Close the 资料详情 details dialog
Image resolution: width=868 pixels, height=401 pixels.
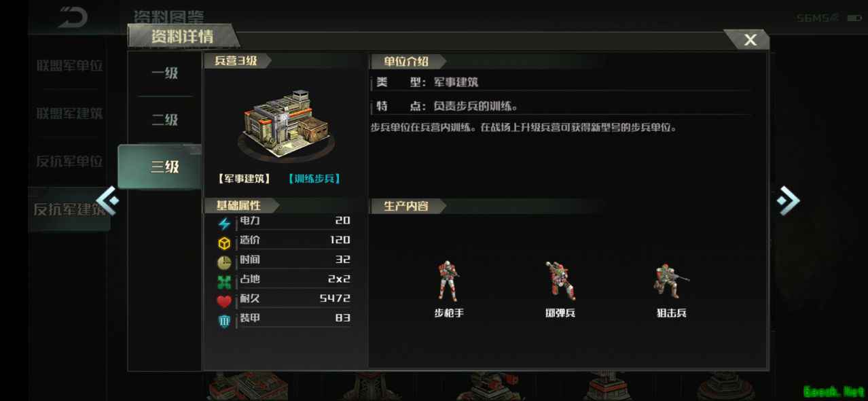pyautogui.click(x=750, y=40)
